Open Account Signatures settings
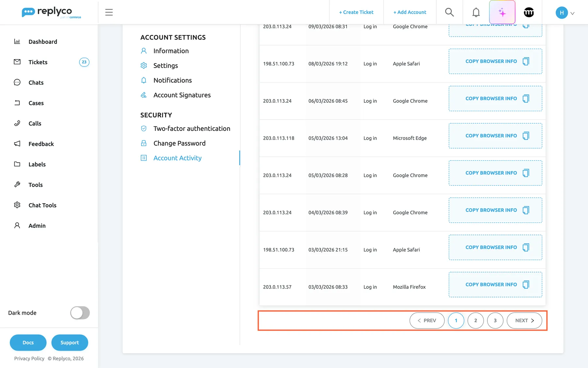This screenshot has width=588, height=368. [x=182, y=95]
